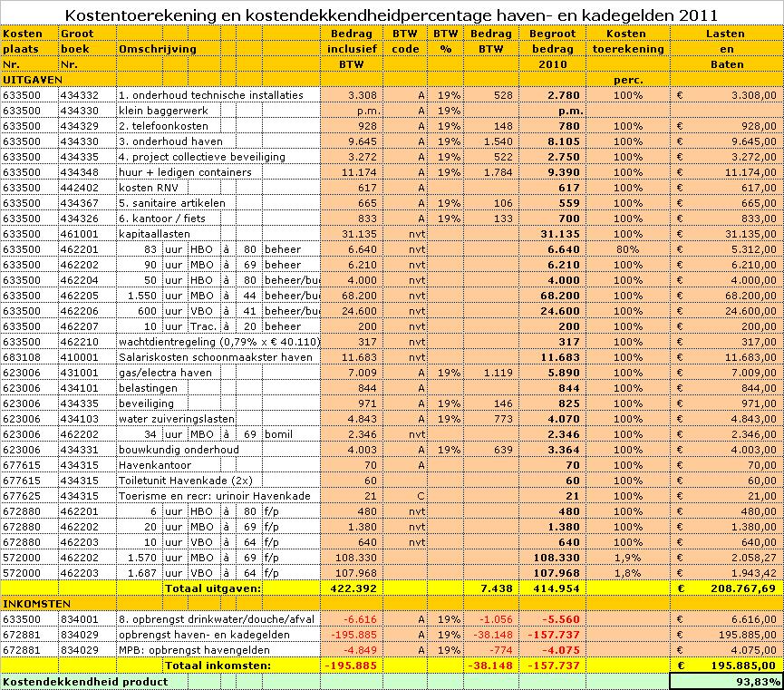
Task: Select the 'UITGAVEN' section heading
Action: pos(33,80)
